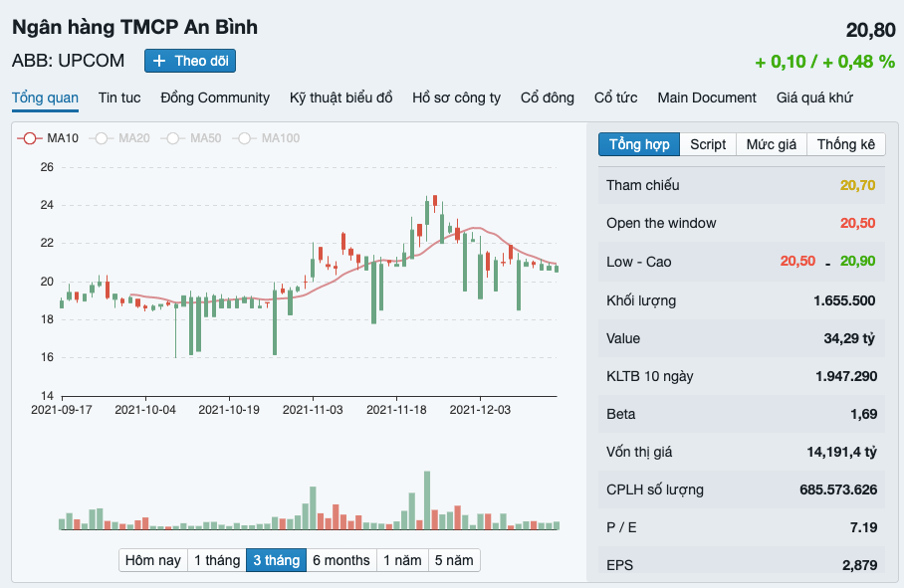Set chart range to Hôm nay
This screenshot has height=588, width=904.
152,560
